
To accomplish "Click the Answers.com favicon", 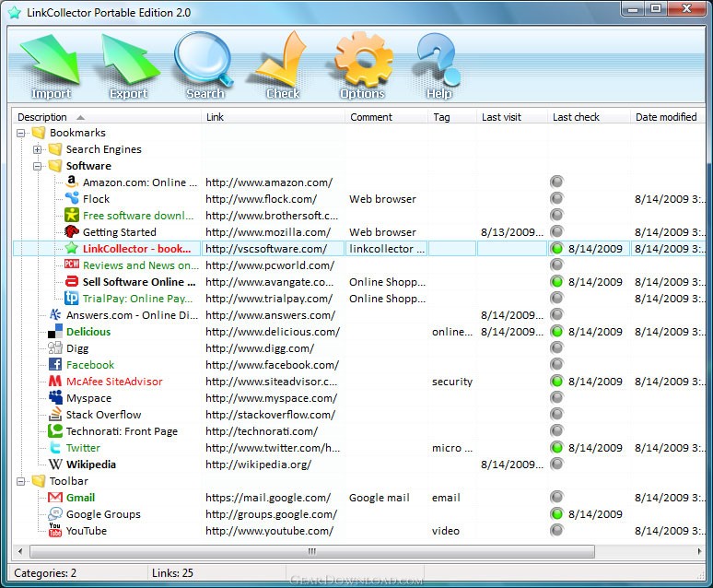I will point(55,314).
